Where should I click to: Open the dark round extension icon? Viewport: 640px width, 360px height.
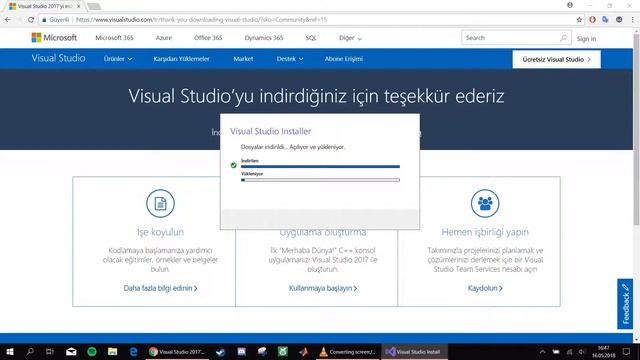619,20
